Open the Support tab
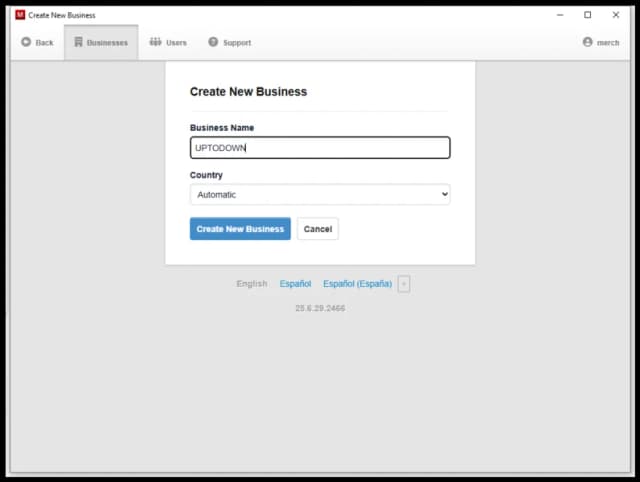 pyautogui.click(x=230, y=42)
